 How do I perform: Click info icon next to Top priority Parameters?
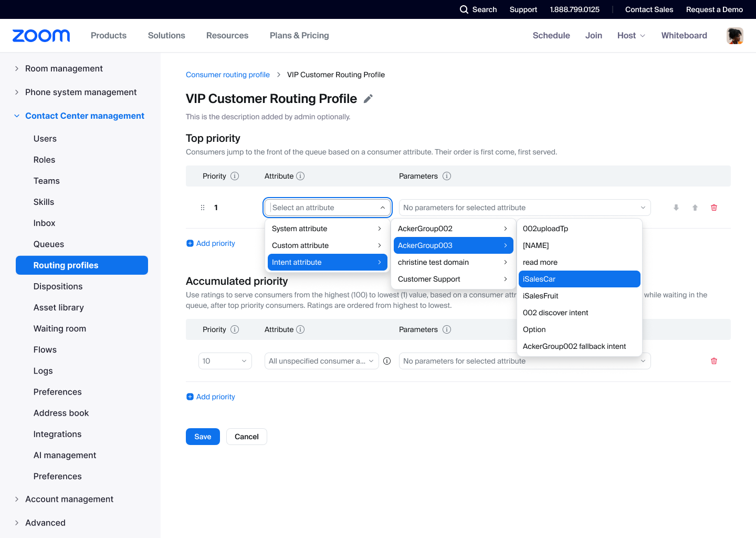[447, 176]
